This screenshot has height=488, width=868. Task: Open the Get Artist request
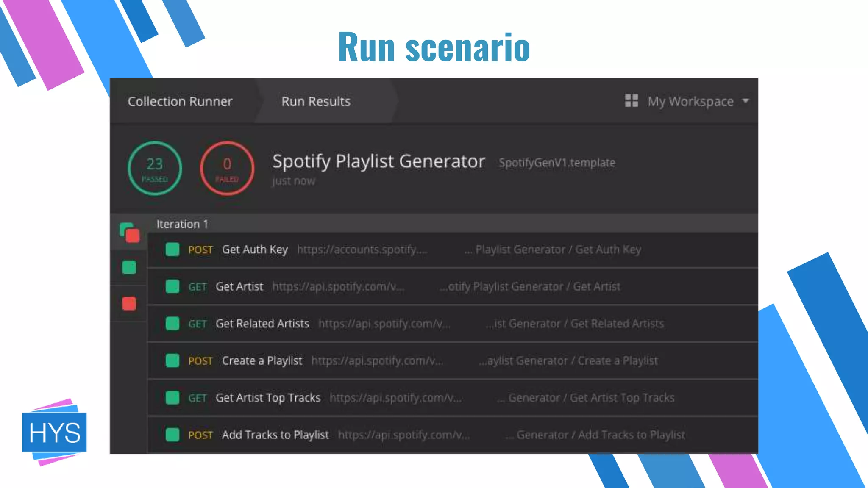[239, 287]
